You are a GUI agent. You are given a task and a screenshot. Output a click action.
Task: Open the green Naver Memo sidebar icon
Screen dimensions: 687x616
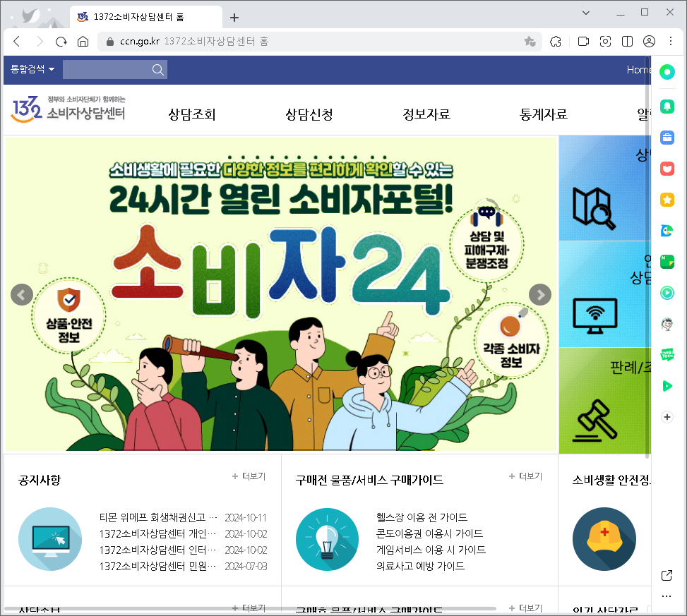[x=667, y=262]
